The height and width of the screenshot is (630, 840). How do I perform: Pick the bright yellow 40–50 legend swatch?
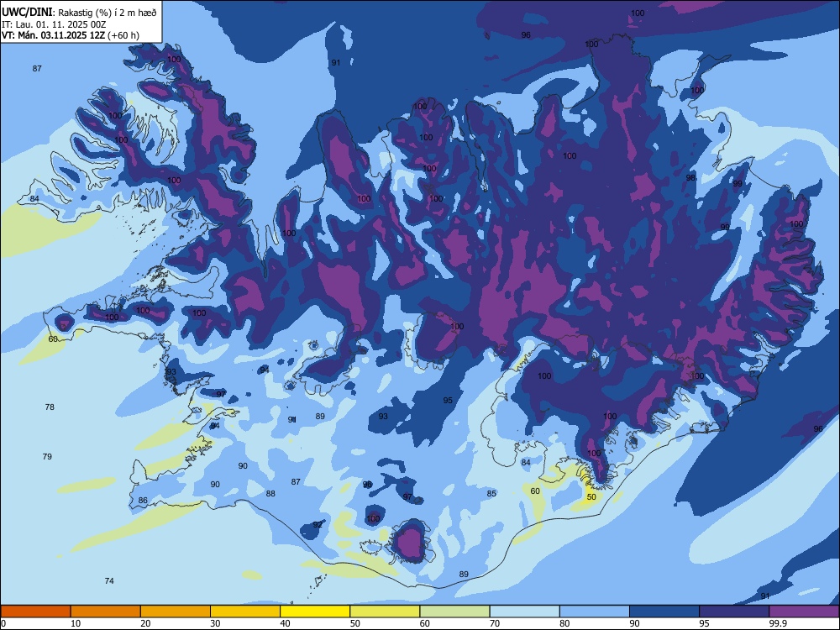(x=315, y=612)
